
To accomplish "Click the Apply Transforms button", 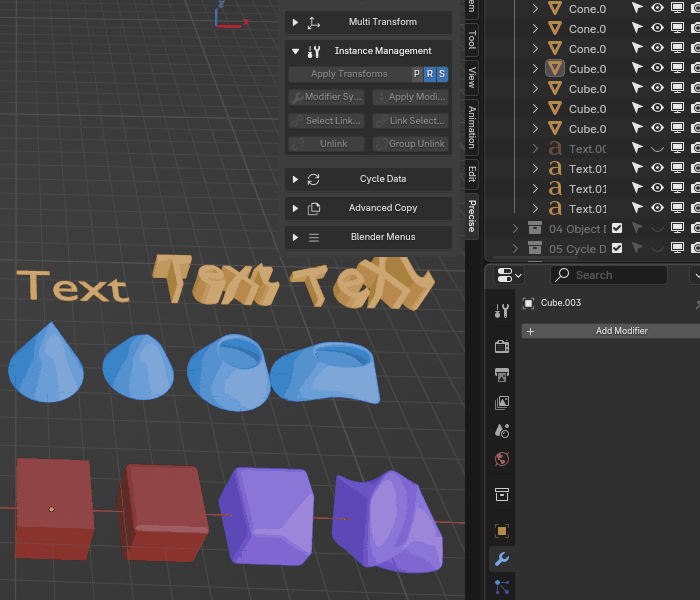I will 350,74.
